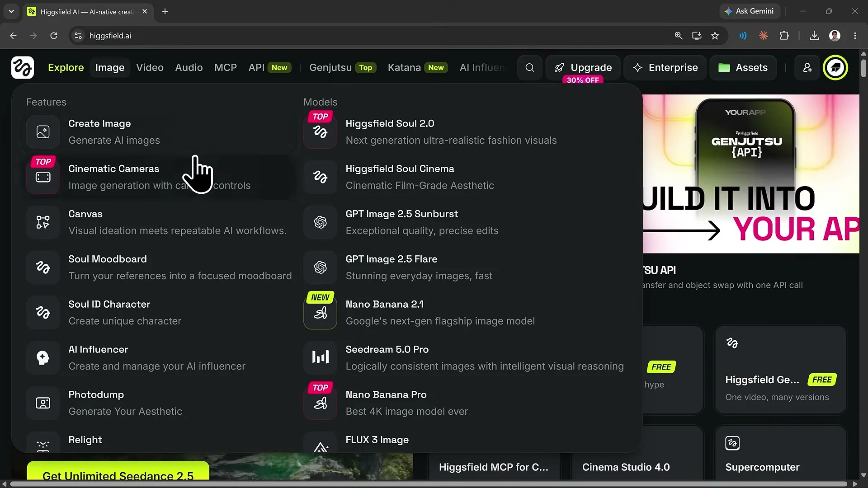
Task: Open the search magnifier in navbar
Action: pos(530,68)
